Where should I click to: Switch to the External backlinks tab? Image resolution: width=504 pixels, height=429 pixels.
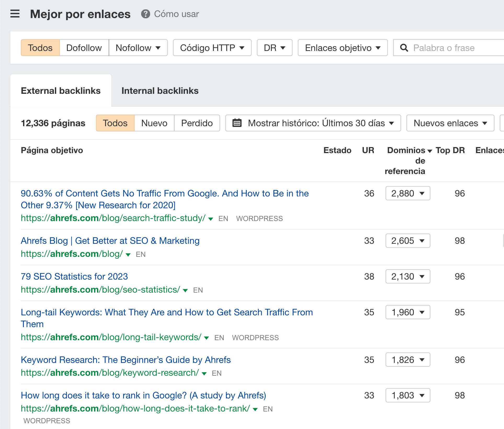coord(61,91)
